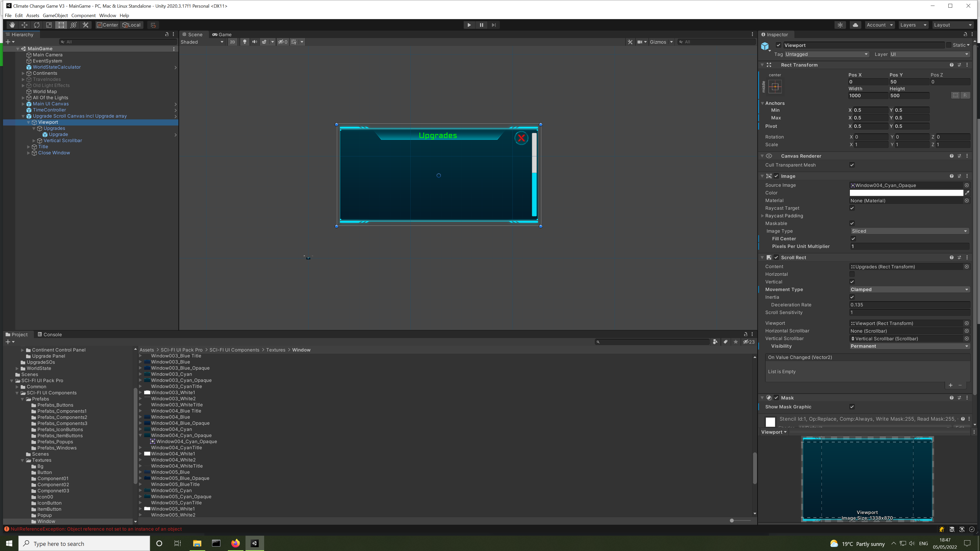The width and height of the screenshot is (980, 551).
Task: Click the Local pivot orientation button
Action: [132, 25]
